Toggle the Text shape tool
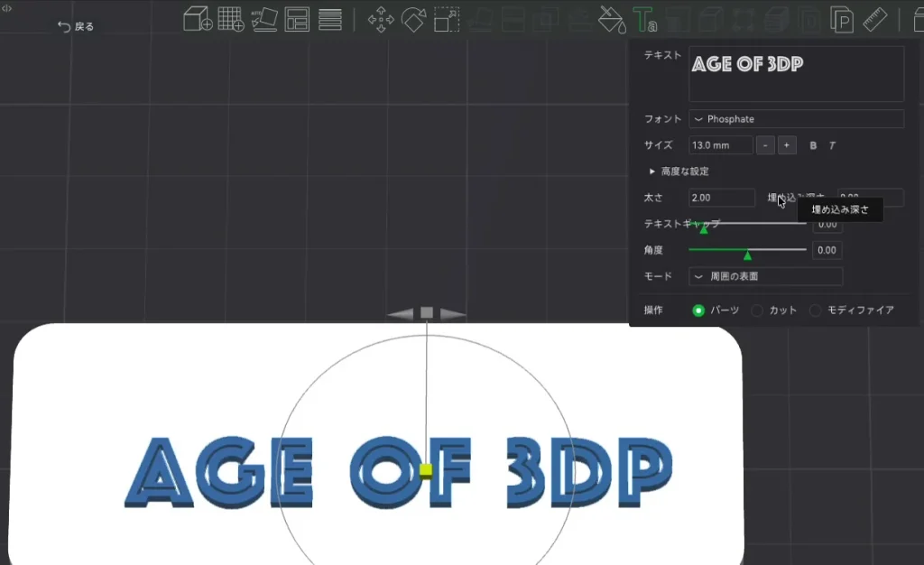The height and width of the screenshot is (565, 924). click(x=644, y=20)
